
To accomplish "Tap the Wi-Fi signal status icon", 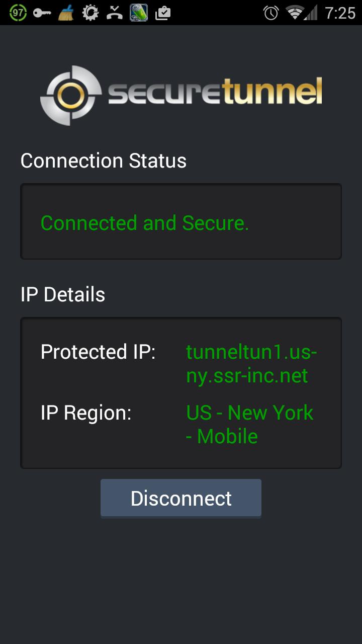I will 295,13.
